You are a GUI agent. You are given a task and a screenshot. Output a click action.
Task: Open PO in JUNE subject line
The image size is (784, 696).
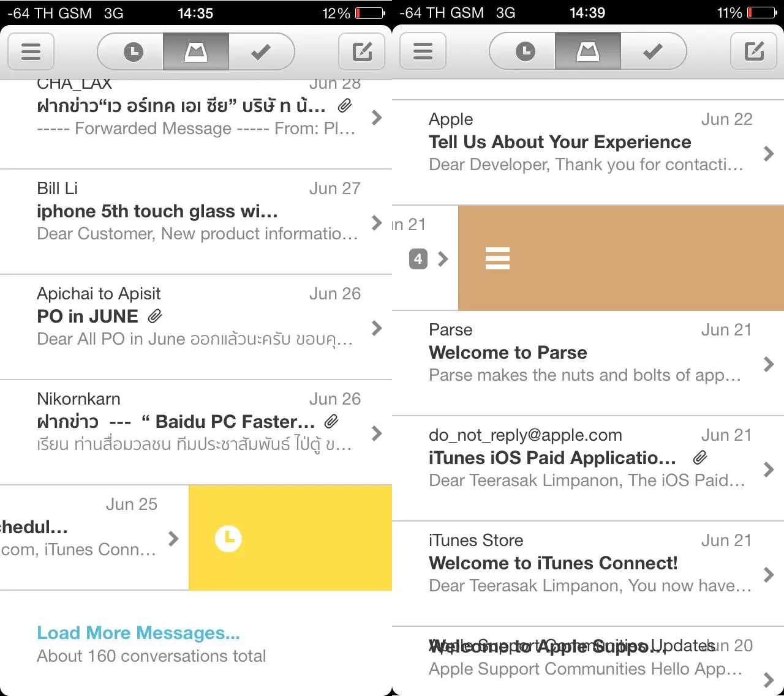(88, 316)
